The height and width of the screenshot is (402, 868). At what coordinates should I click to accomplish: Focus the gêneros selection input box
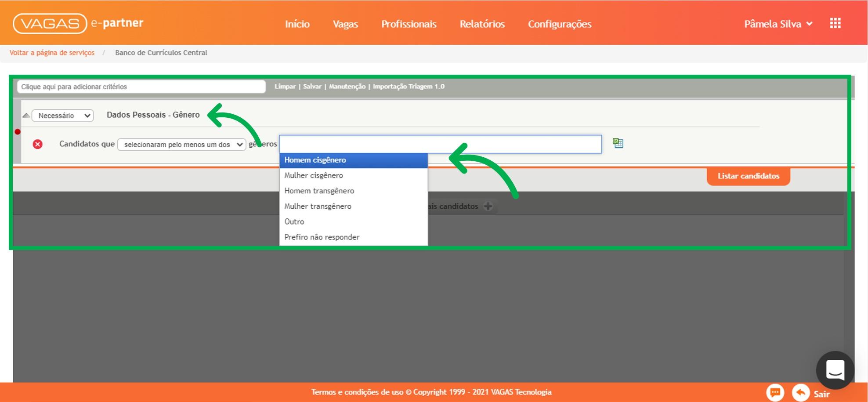click(440, 144)
